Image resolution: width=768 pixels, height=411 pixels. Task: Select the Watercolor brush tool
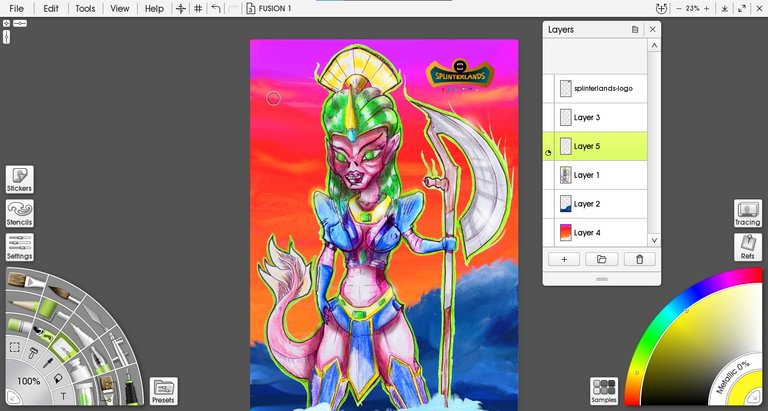tap(65, 294)
